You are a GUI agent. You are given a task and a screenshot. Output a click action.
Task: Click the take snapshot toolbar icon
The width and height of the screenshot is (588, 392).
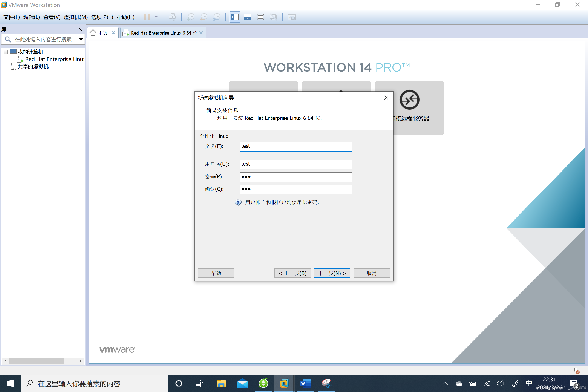tap(191, 17)
